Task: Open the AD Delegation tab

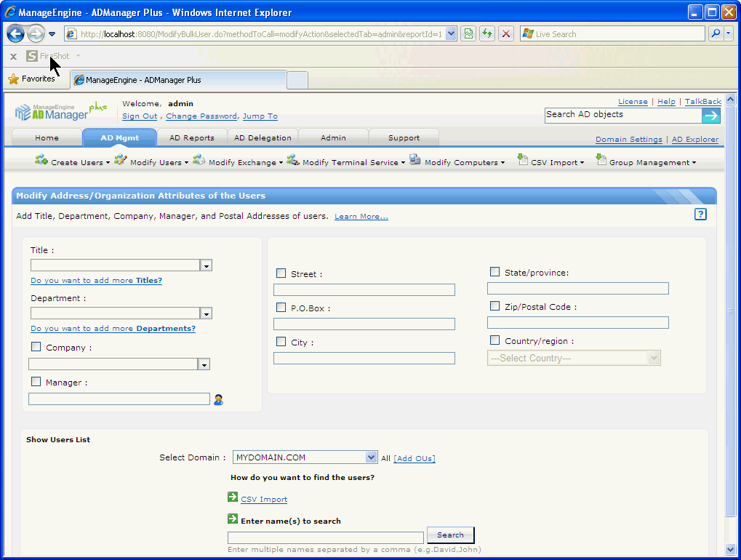Action: [263, 137]
